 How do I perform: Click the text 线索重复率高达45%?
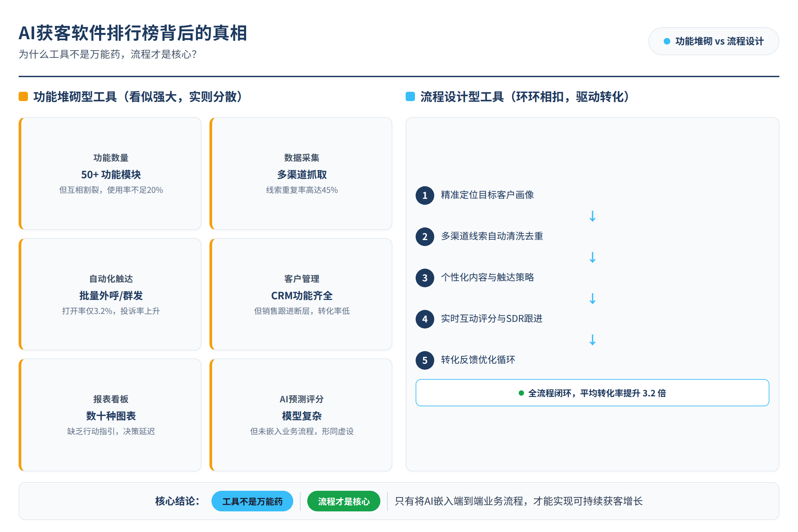click(x=302, y=190)
